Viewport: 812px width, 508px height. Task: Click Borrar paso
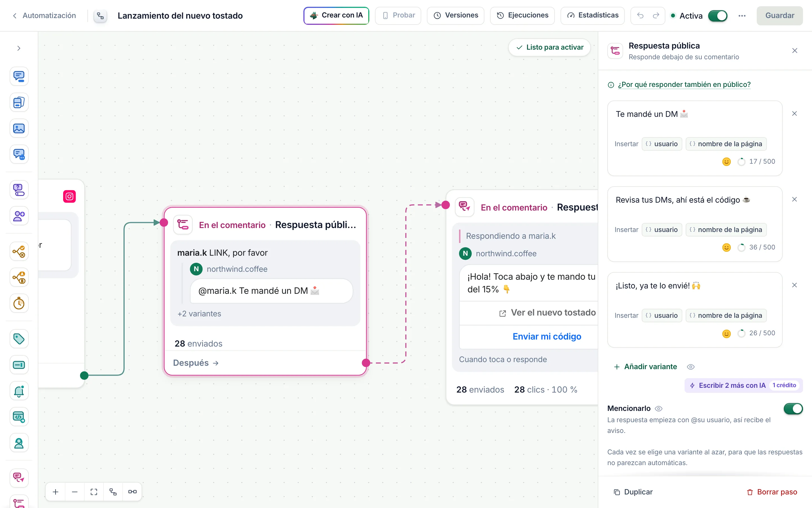tap(772, 492)
